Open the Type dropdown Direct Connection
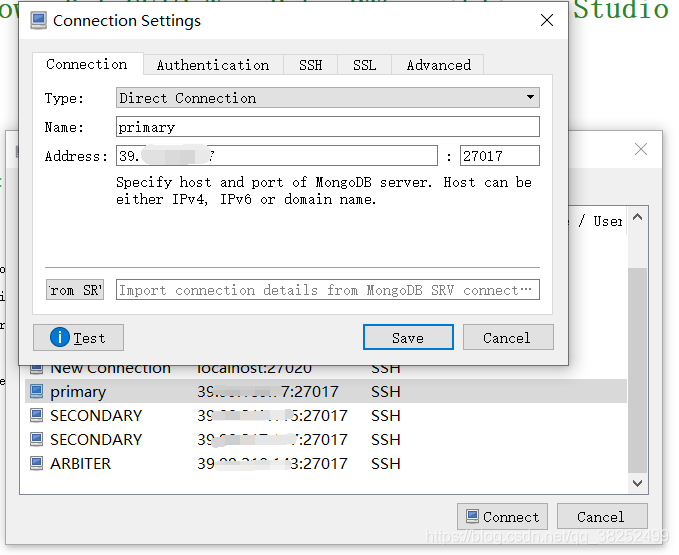 tap(327, 98)
